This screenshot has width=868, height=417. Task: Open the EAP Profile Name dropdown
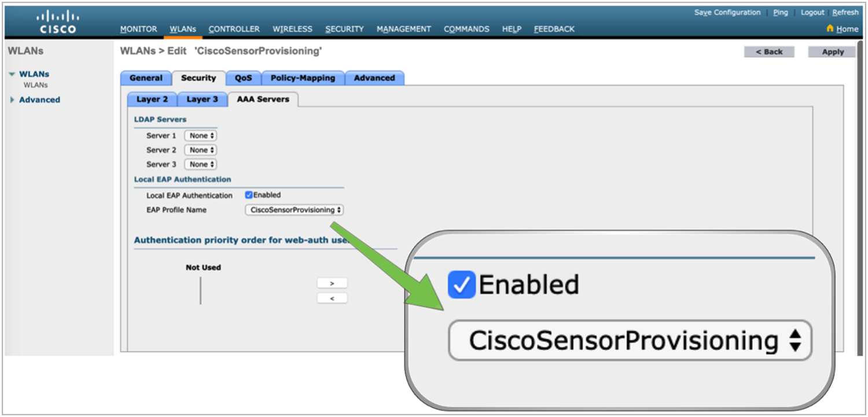tap(294, 210)
